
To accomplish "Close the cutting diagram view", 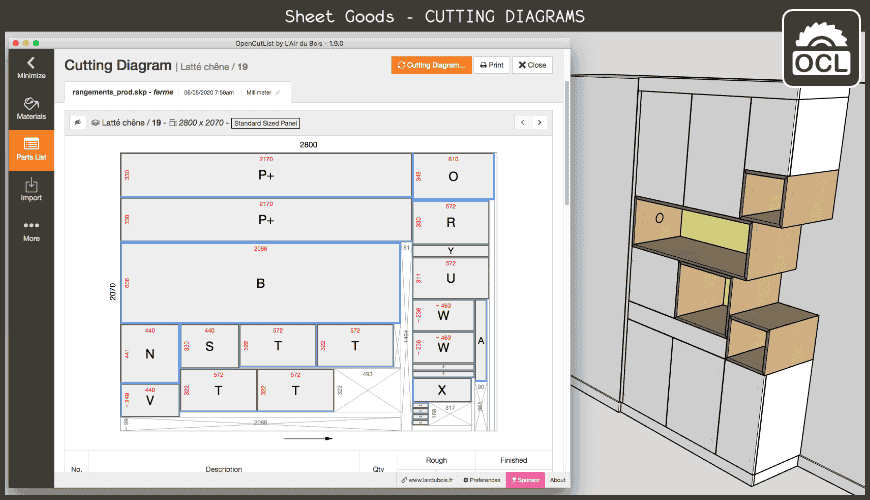I will tap(532, 65).
